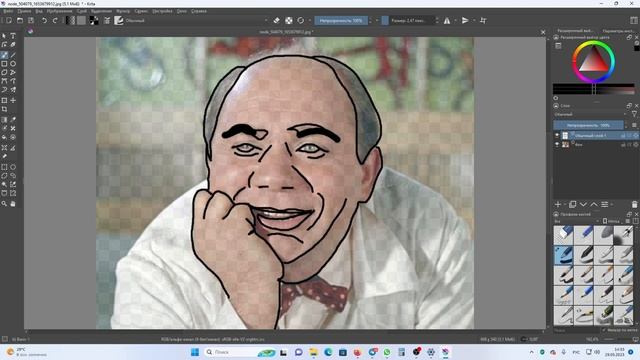Toggle horizontal mirror painting mode
Image resolution: width=640 pixels, height=360 pixels.
pos(447,20)
